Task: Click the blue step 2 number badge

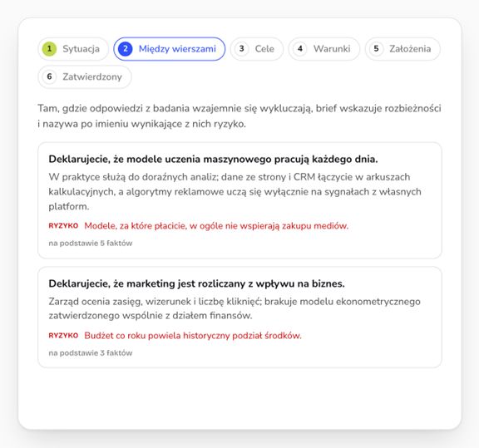Action: click(126, 49)
